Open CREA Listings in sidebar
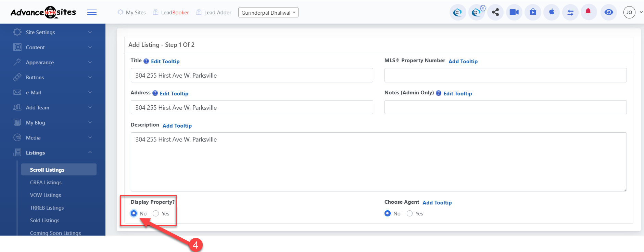This screenshot has height=252, width=644. point(46,183)
